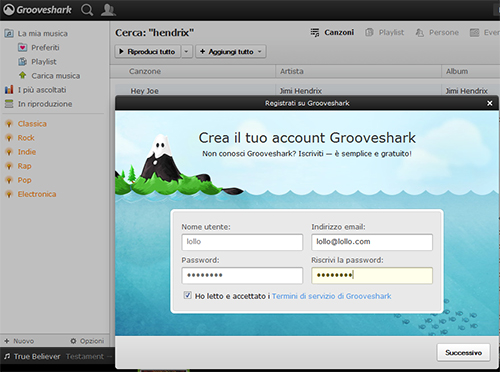Switch to the Persone tab
Viewport: 500px width, 372px height.
click(437, 32)
